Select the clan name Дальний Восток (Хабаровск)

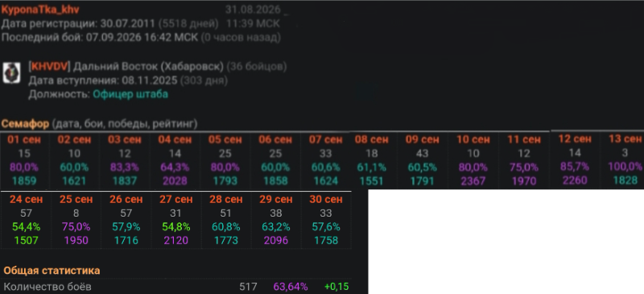click(148, 66)
